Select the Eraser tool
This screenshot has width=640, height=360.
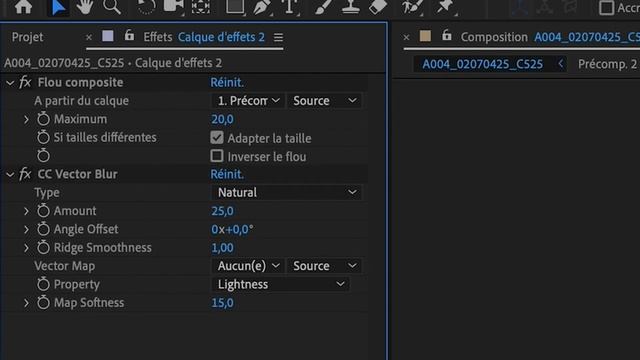coord(378,7)
